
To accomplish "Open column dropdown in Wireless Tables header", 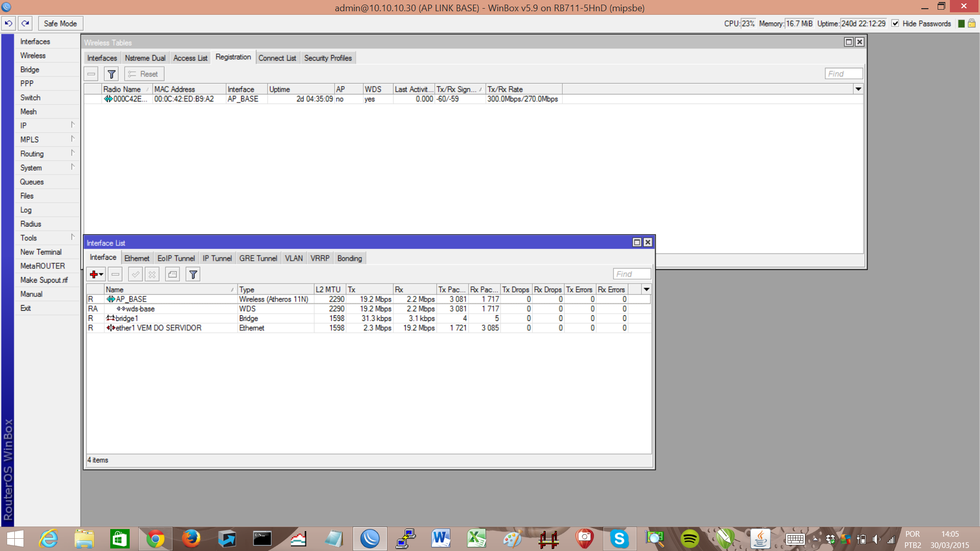I will [x=858, y=89].
